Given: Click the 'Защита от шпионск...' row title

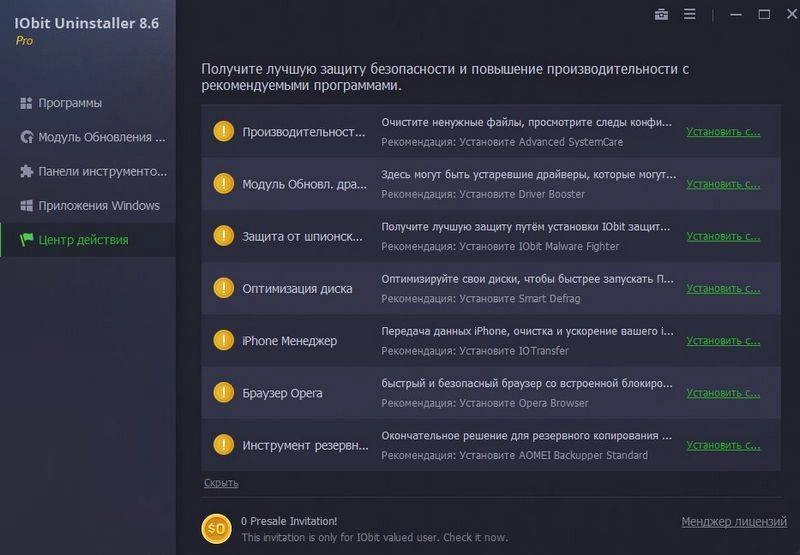Looking at the screenshot, I should (303, 236).
